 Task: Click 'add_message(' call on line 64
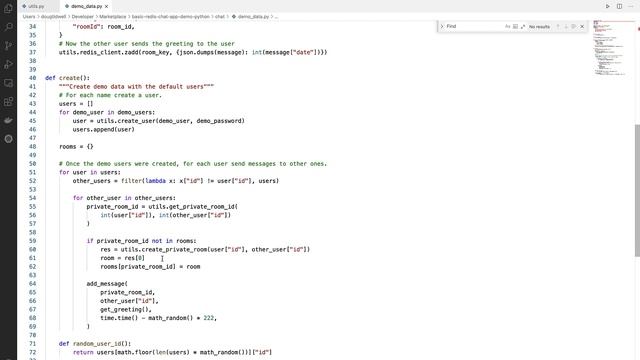tap(107, 284)
